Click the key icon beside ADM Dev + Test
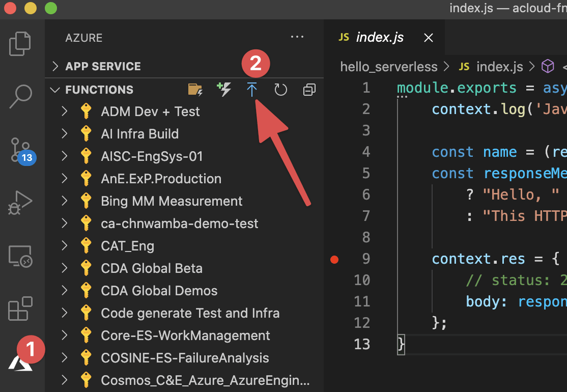 86,111
